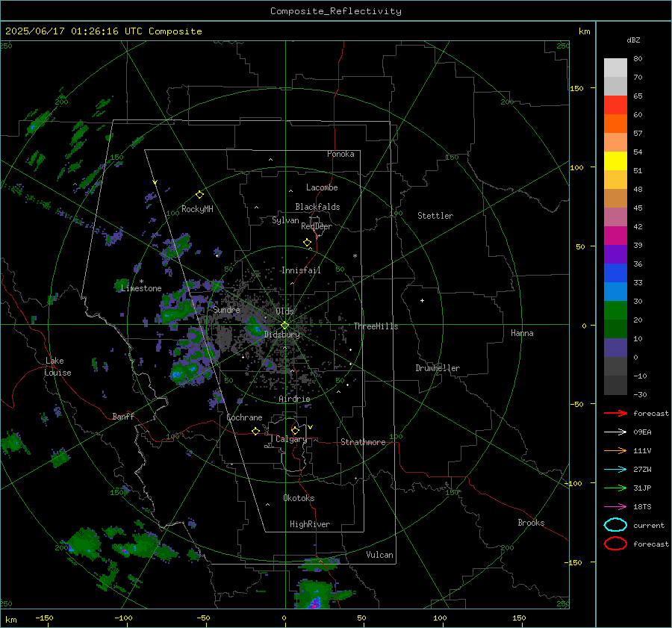Screen dimensions: 672x628
Task: Click the blue-core echo west of Didsbury
Action: (x=256, y=329)
